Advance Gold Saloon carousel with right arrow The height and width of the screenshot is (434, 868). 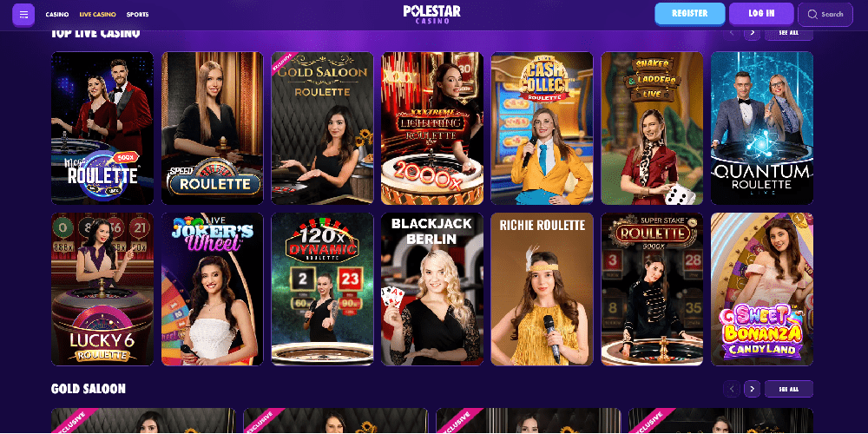[752, 389]
